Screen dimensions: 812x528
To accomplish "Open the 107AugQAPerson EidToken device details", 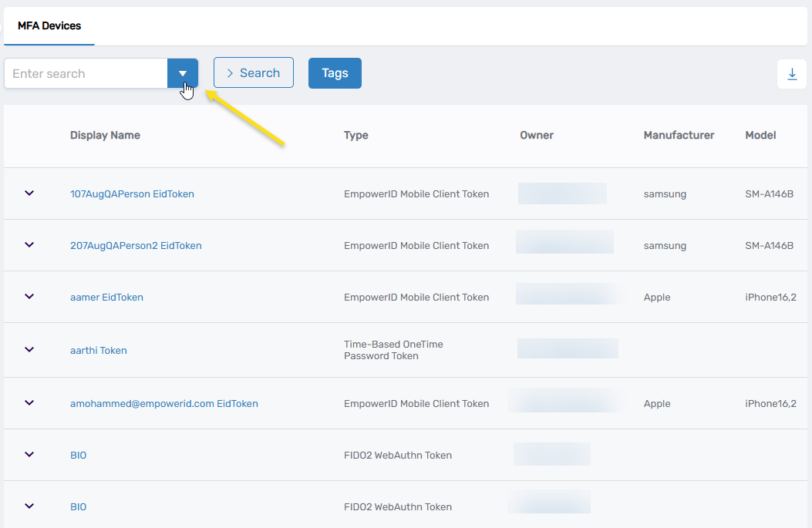I will [132, 193].
